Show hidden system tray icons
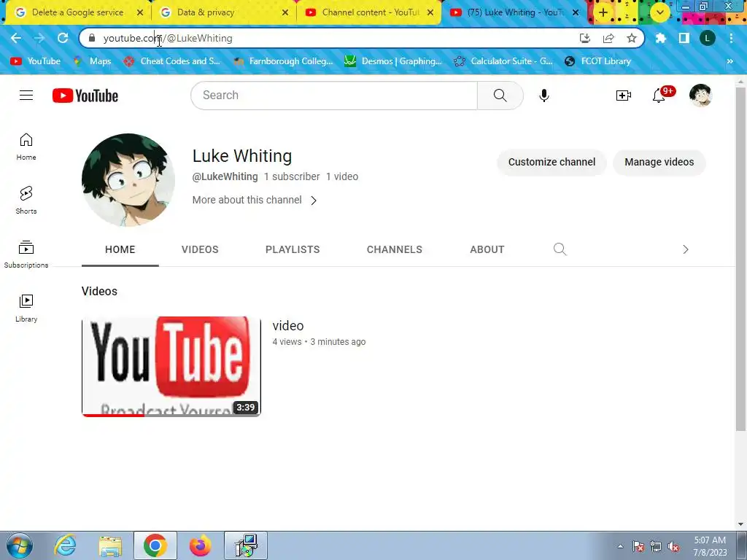747x560 pixels. [620, 546]
